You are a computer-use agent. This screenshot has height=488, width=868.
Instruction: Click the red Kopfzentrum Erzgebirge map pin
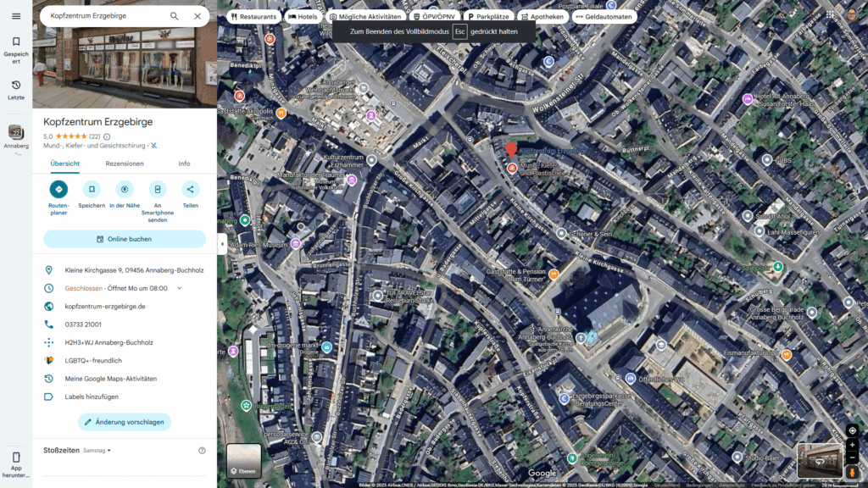tap(511, 149)
